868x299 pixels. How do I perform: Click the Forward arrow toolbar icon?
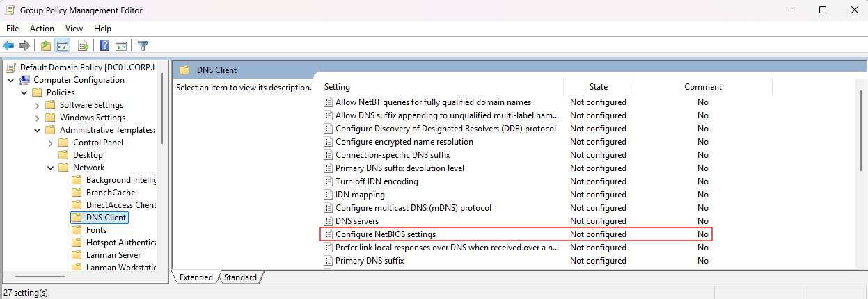(x=24, y=46)
